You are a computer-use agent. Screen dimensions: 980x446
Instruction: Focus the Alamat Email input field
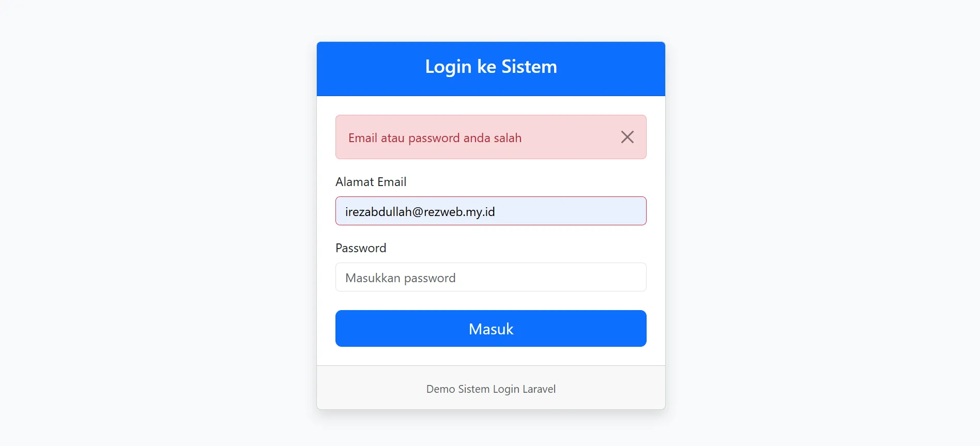[x=491, y=211]
